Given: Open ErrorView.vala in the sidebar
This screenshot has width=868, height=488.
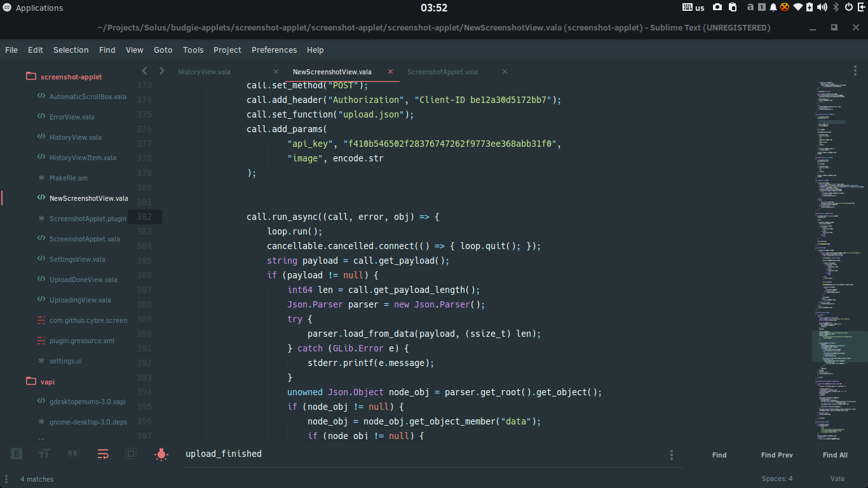Looking at the screenshot, I should 72,117.
